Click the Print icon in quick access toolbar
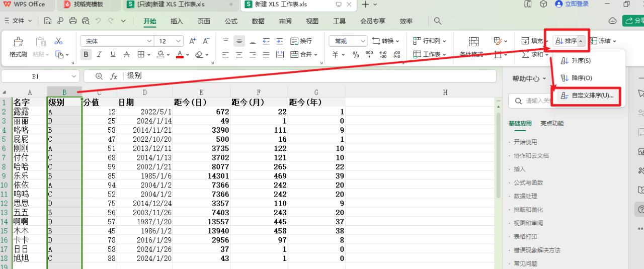Screen dimensions: 644x269 click(73, 21)
